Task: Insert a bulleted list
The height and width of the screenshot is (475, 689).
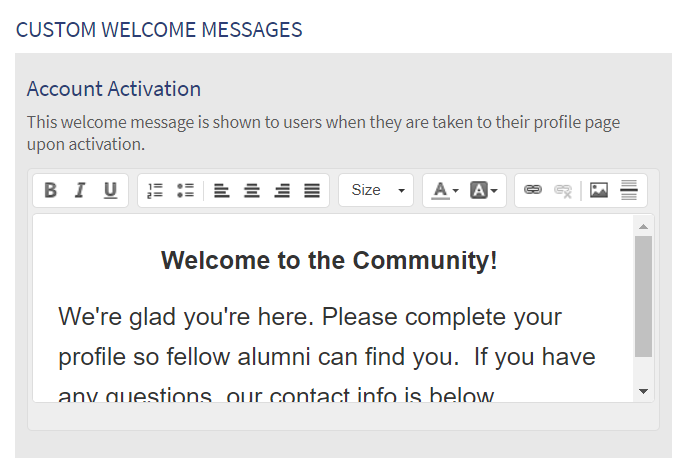Action: tap(185, 190)
